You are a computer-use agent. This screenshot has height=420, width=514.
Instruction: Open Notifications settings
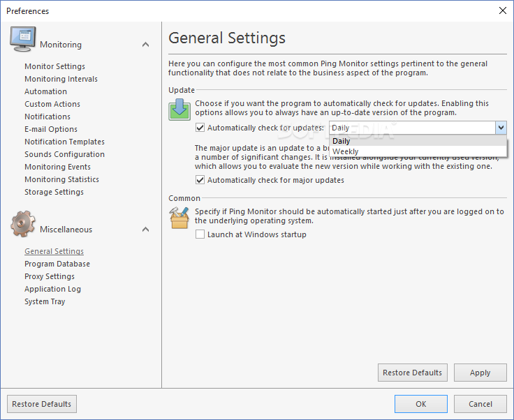(x=47, y=117)
